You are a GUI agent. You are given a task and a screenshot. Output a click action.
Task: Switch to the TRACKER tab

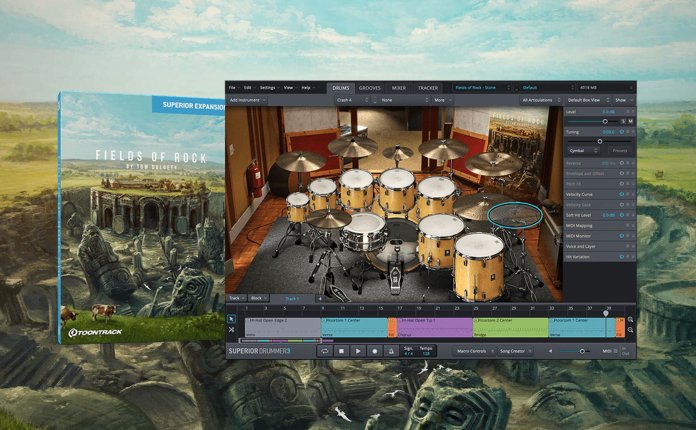[428, 88]
